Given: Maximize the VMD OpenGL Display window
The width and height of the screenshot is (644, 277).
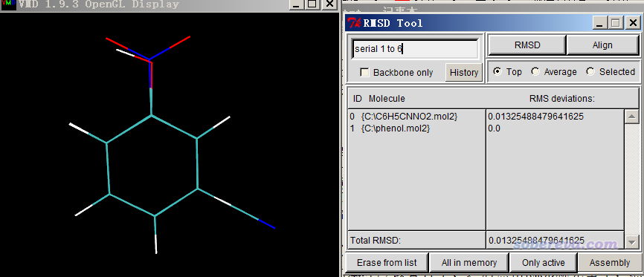Looking at the screenshot, I should [312, 4].
